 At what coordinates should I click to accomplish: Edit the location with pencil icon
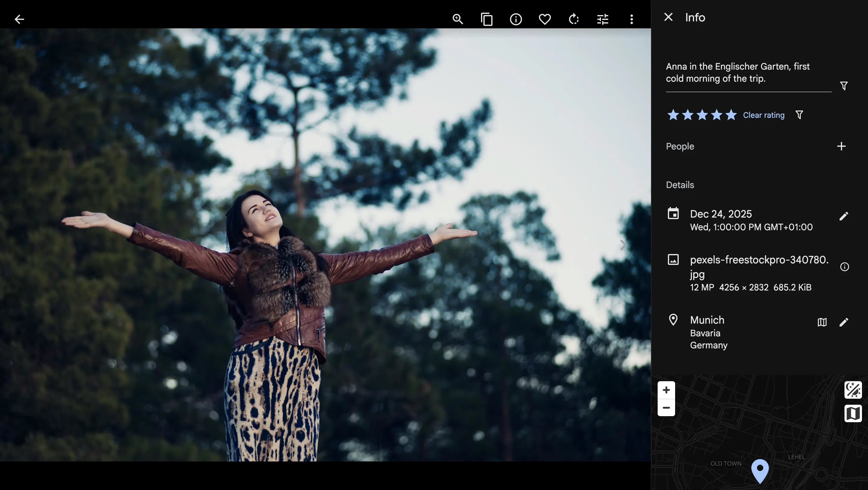point(843,322)
